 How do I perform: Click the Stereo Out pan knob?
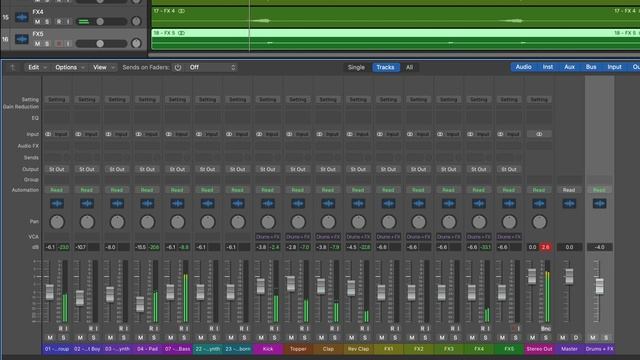[x=539, y=222]
